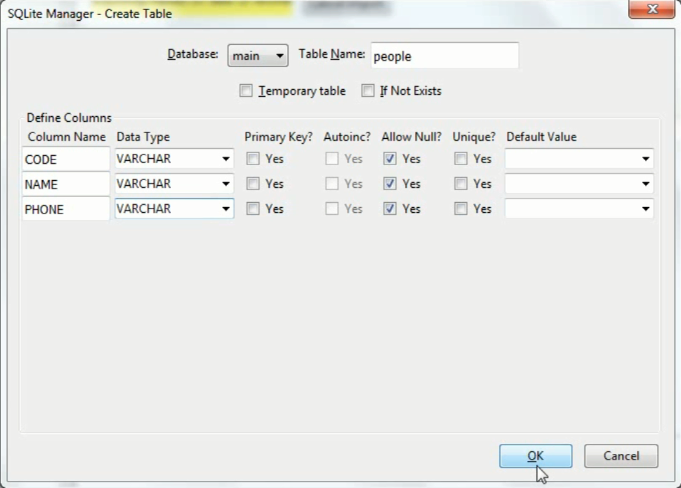Click the Table Name: label
Viewport: 681px width, 488px height.
pyautogui.click(x=332, y=54)
